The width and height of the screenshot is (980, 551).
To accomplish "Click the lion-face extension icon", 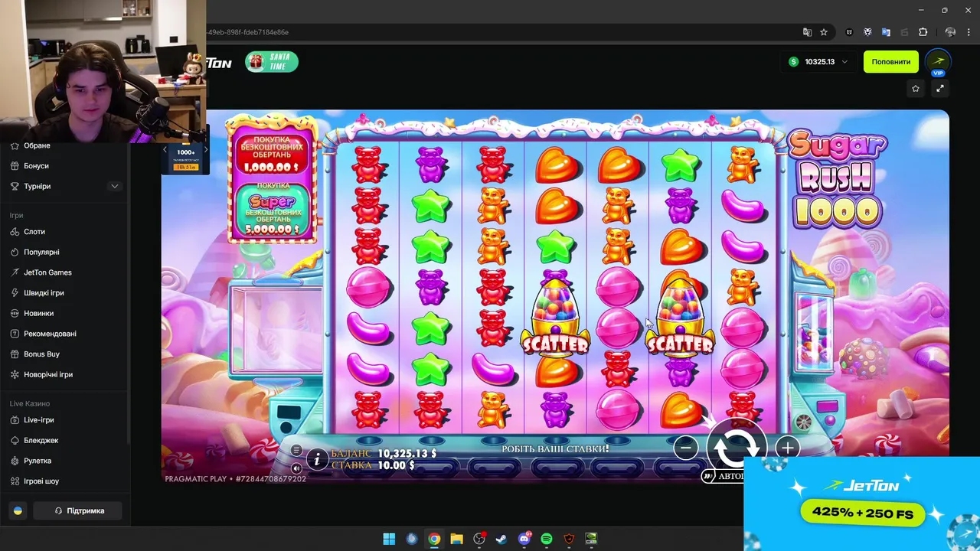I will click(x=867, y=32).
